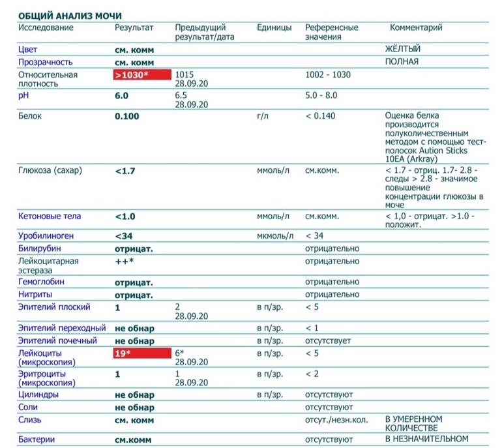The height and width of the screenshot is (448, 502).
Task: Click the В НЕЗНАЧИТЕЛЬНОМ bacteria comment
Action: point(426,439)
